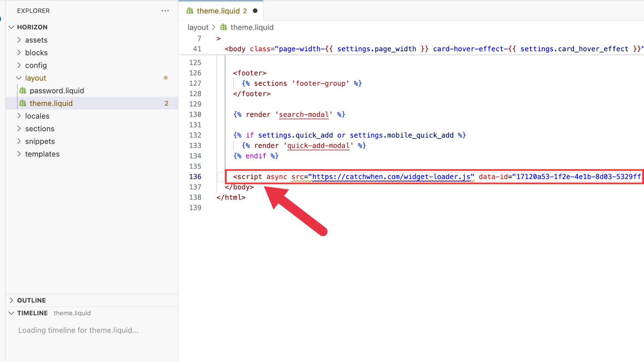The height and width of the screenshot is (362, 644).
Task: Expand the blocks folder
Action: 19,53
